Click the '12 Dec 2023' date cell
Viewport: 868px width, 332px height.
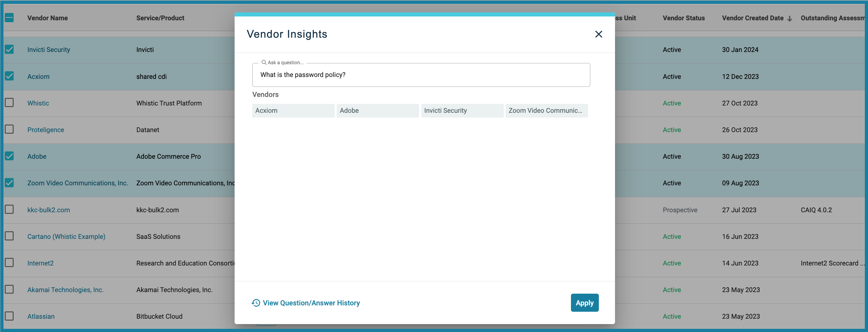[740, 76]
